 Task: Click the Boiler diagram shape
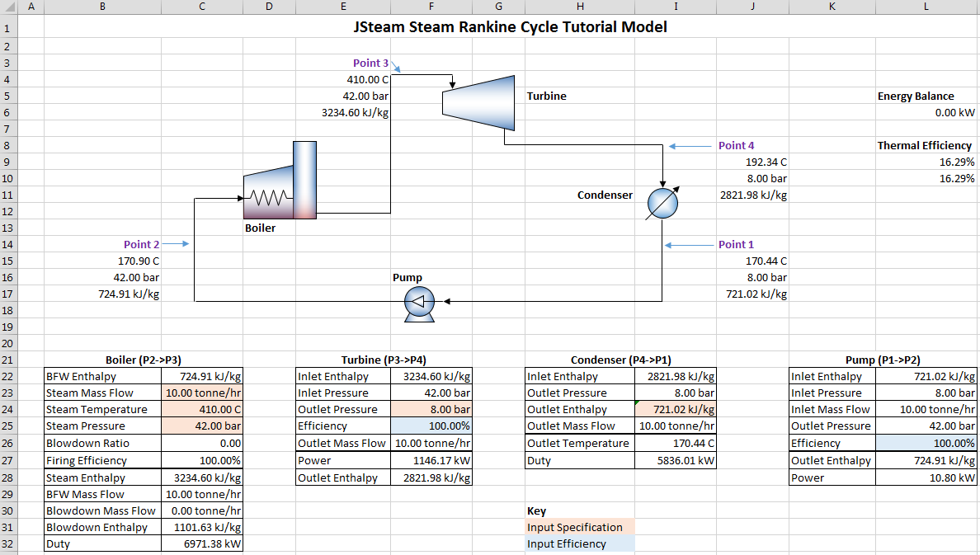point(280,181)
